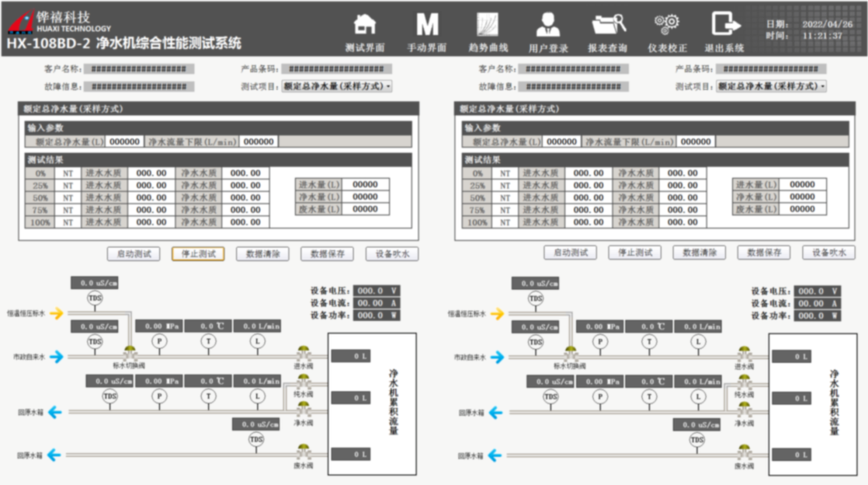
Task: Click the right panel's 设备吹水 button
Action: tap(829, 253)
